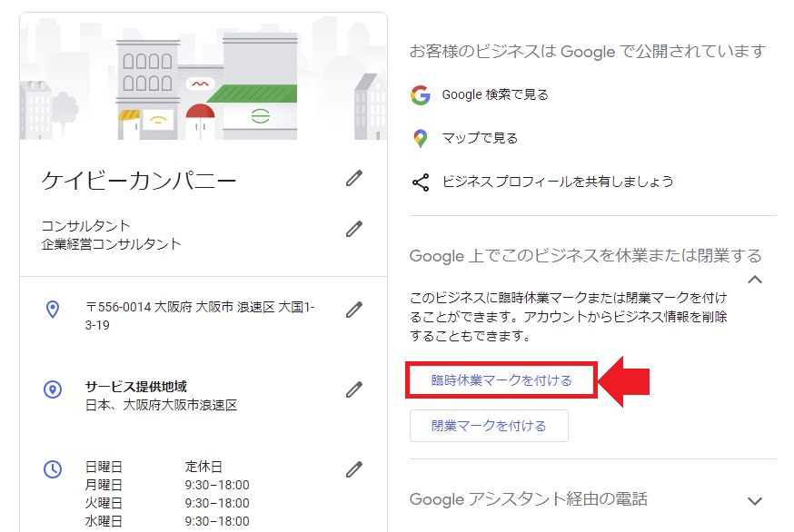This screenshot has height=532, width=794.
Task: Click 定休日 value for Sunday
Action: (x=203, y=467)
